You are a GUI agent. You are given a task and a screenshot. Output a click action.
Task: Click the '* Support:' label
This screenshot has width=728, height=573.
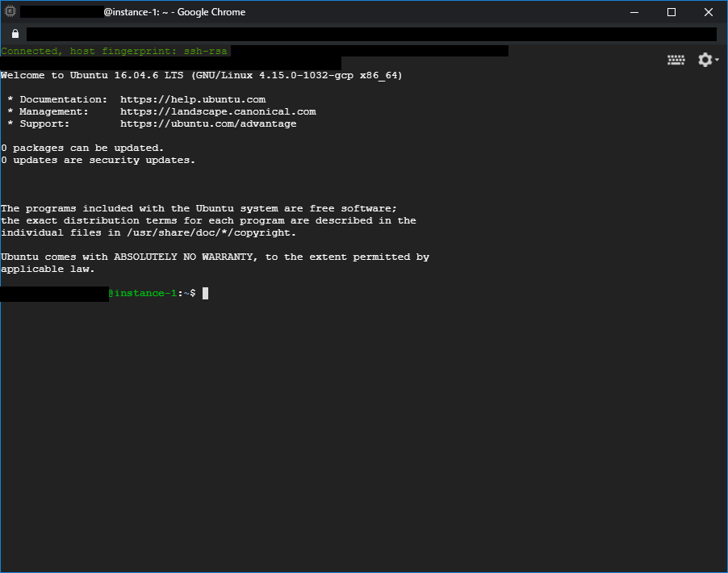pos(39,123)
